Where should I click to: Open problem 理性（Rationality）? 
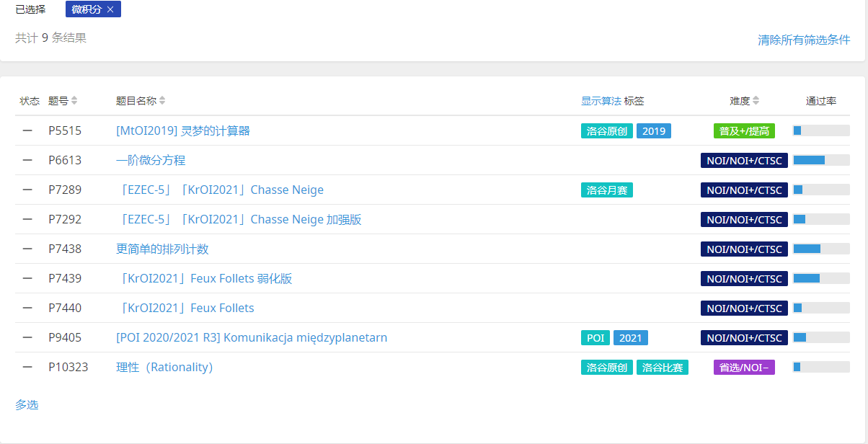pyautogui.click(x=164, y=368)
